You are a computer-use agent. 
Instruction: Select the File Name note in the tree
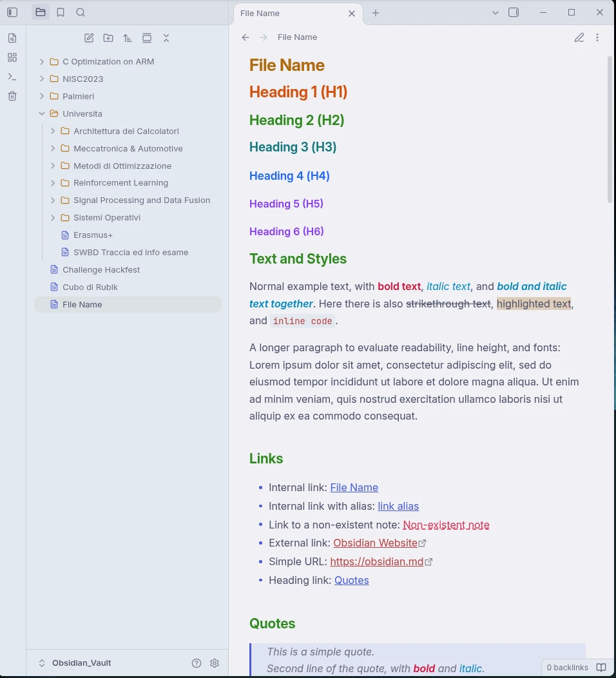coord(128,304)
